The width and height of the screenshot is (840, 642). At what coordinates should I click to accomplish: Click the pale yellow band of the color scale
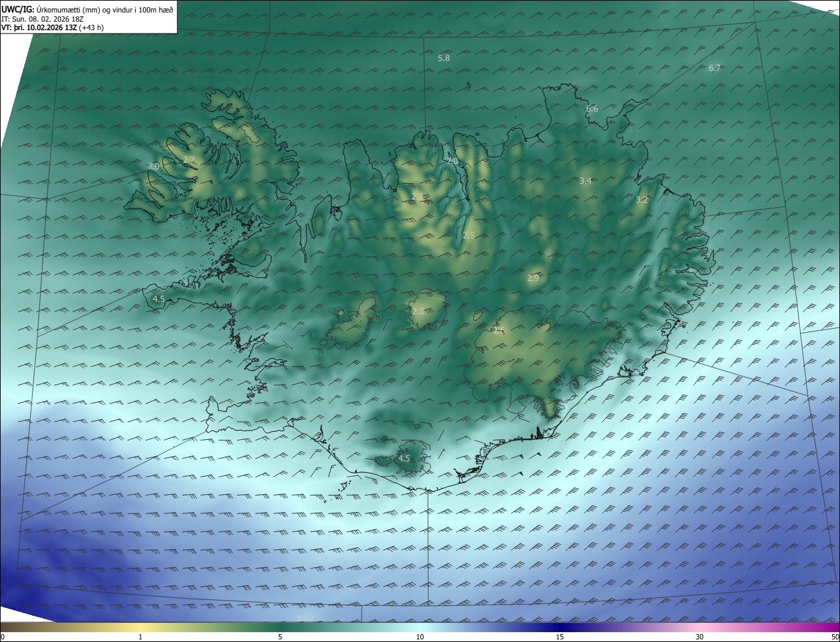[140, 627]
